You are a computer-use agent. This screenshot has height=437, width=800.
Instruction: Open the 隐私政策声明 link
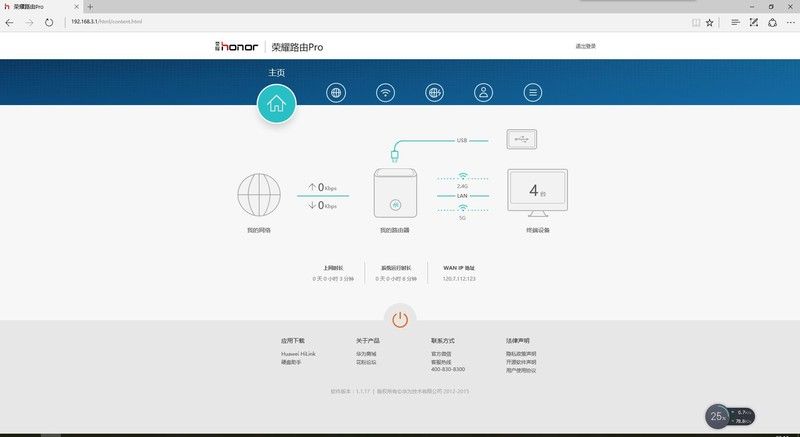(x=521, y=353)
